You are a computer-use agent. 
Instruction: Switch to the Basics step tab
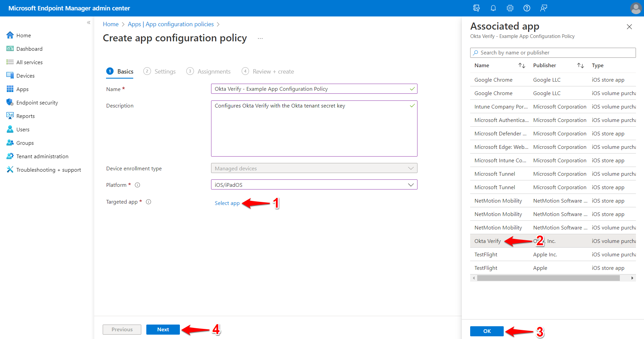click(x=120, y=71)
